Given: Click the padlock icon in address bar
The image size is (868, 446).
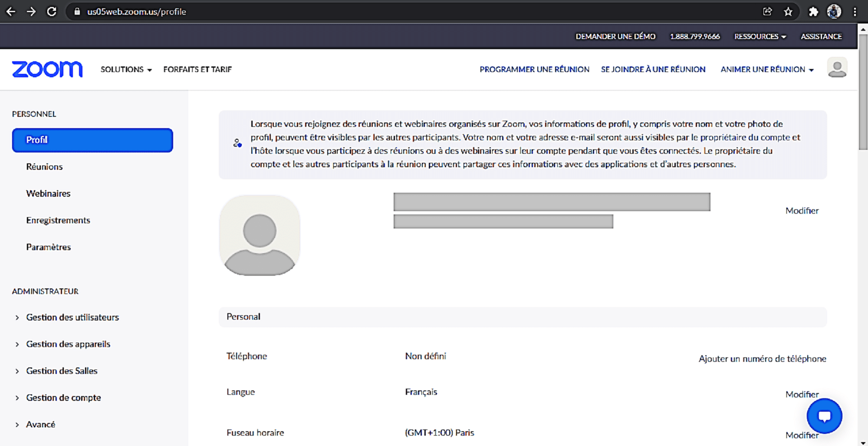Looking at the screenshot, I should click(x=77, y=12).
